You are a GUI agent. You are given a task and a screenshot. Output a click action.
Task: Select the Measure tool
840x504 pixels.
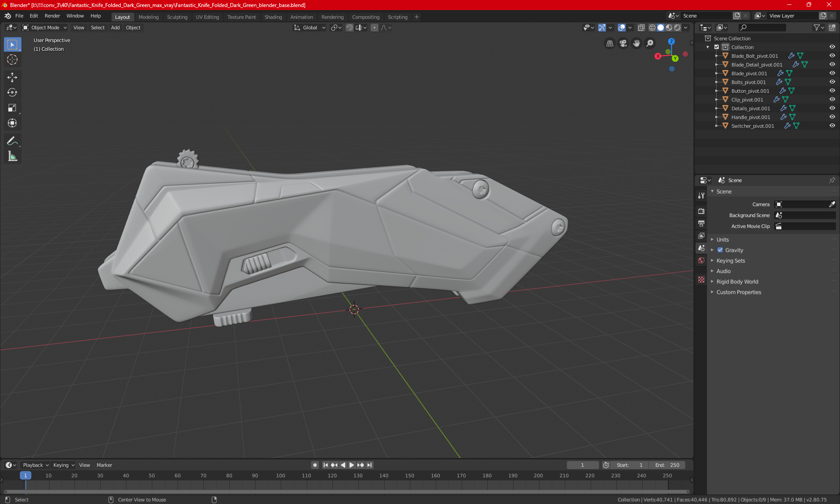click(x=12, y=157)
